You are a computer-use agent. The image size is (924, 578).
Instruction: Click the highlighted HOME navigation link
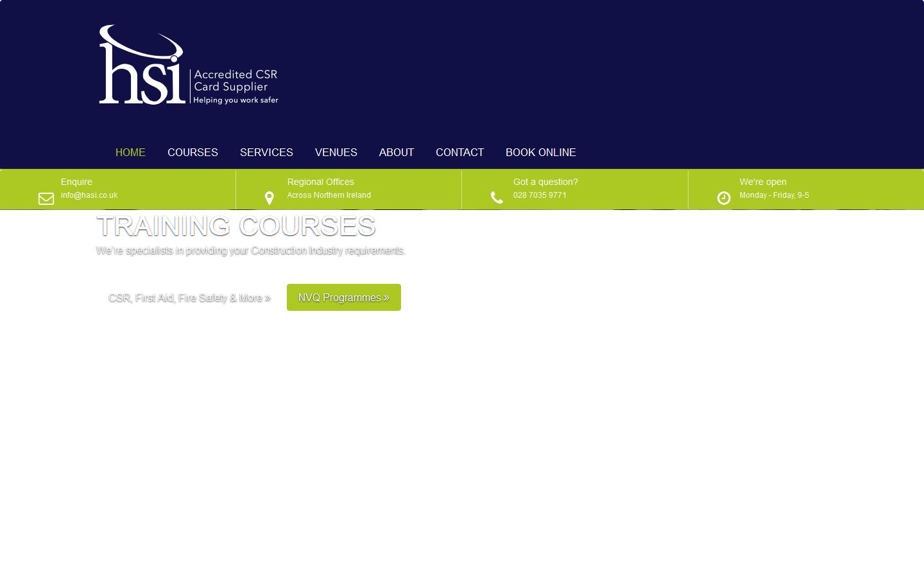click(x=130, y=152)
